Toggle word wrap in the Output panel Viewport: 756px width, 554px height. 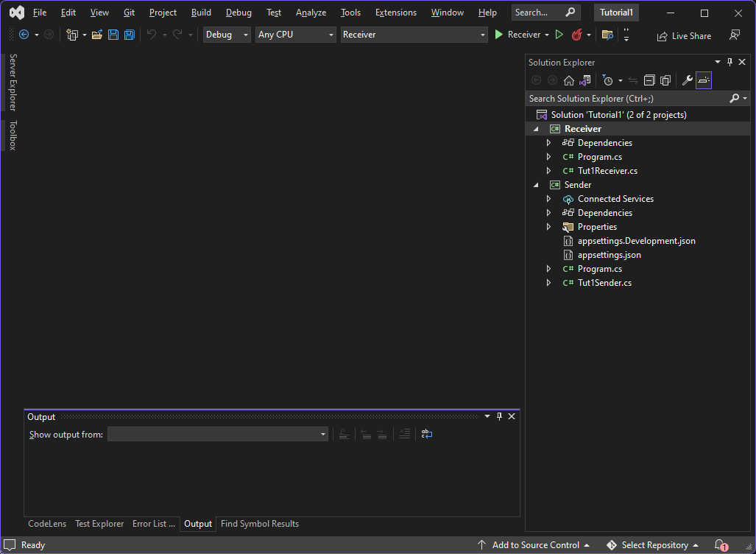click(x=427, y=435)
